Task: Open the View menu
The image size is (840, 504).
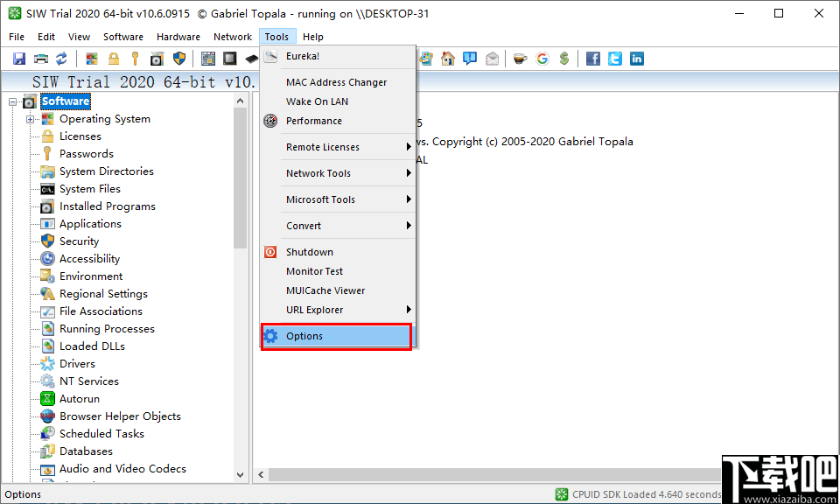Action: point(79,37)
